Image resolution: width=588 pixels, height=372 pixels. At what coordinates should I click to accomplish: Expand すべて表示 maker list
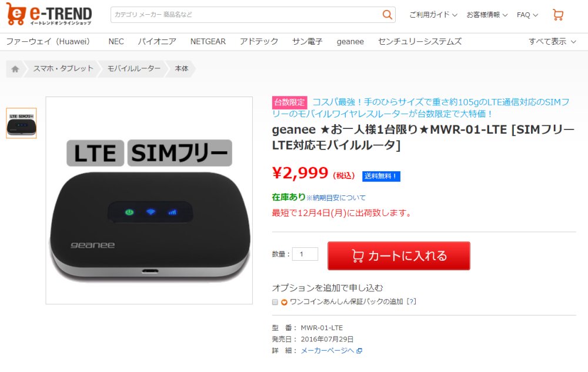tap(552, 41)
